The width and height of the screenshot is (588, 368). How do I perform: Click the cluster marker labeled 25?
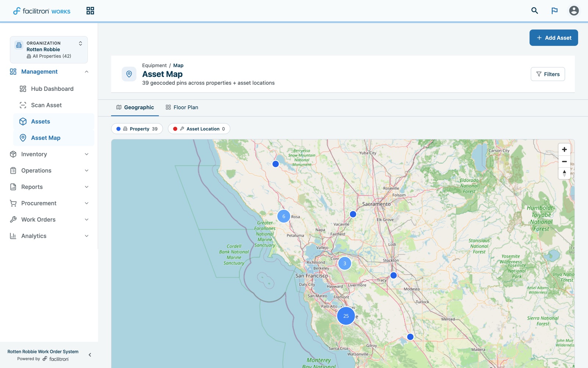tap(346, 316)
